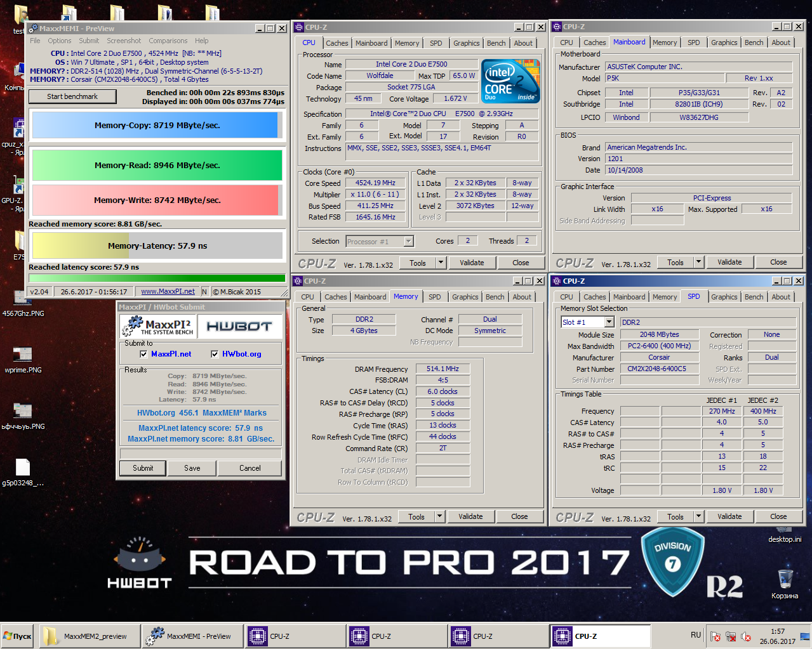The height and width of the screenshot is (649, 812).
Task: Click the RU language indicator
Action: (x=696, y=635)
